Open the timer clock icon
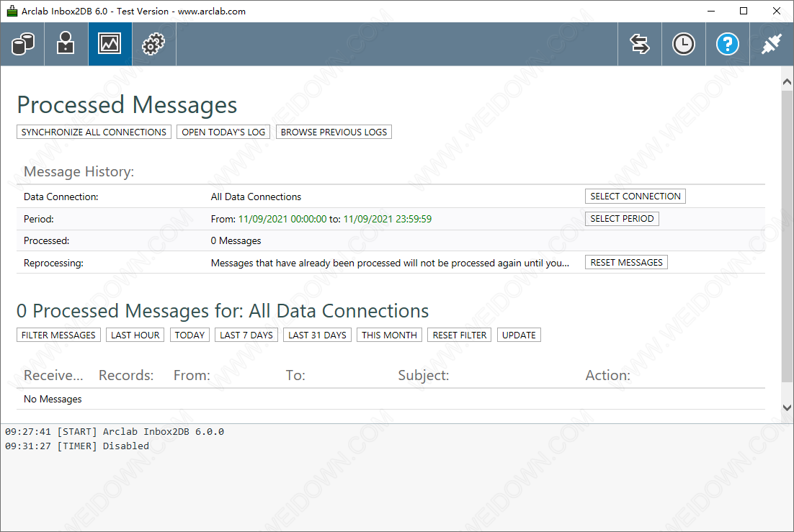Screen dimensions: 794x532 (684, 44)
